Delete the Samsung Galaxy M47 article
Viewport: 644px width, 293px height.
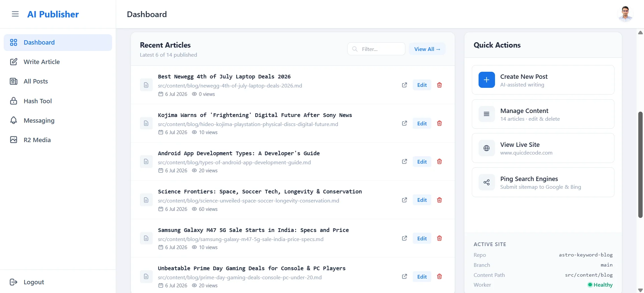tap(439, 238)
